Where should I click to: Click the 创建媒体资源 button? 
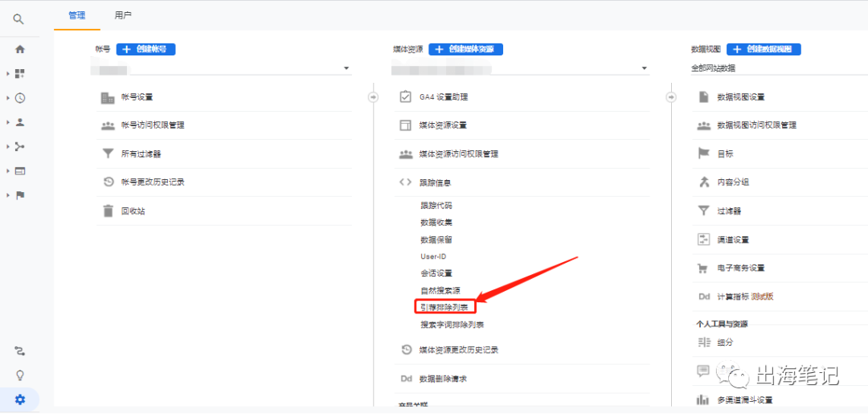coord(465,49)
